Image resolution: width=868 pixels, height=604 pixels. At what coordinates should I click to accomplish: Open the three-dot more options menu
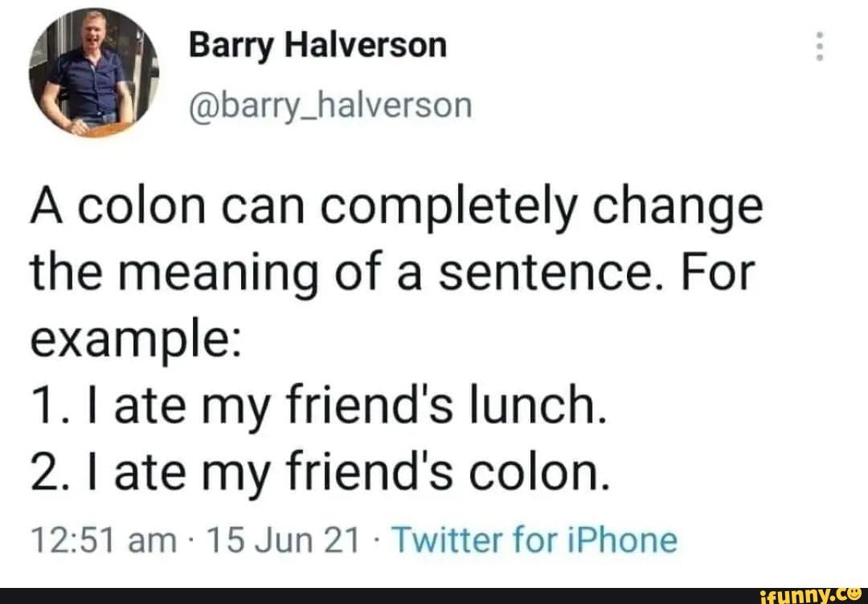coord(821,46)
